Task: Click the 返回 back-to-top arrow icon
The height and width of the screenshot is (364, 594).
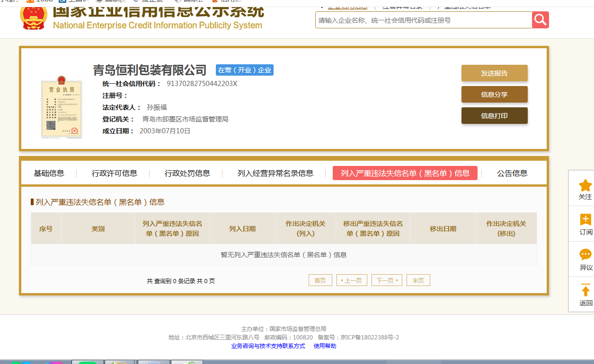Action: click(x=585, y=291)
